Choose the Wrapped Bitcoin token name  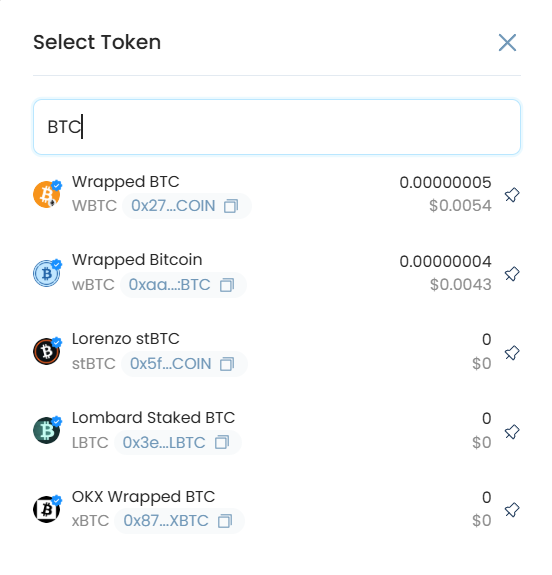[x=137, y=260]
